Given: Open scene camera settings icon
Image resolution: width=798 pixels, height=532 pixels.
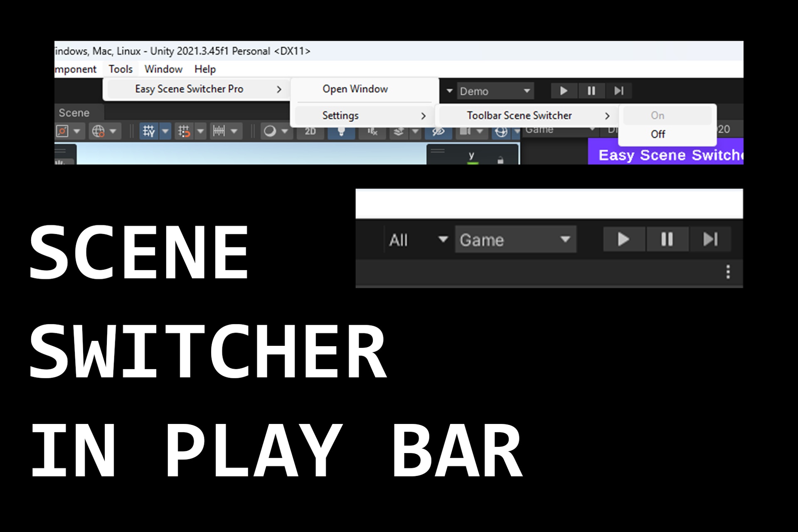Looking at the screenshot, I should click(x=465, y=132).
